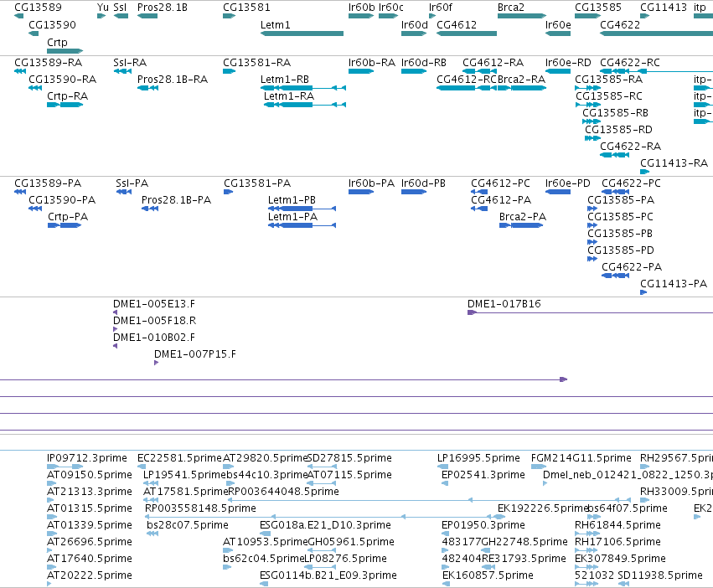713x588 pixels.
Task: Select transcript Pros28.1B-RA
Action: coord(173,80)
